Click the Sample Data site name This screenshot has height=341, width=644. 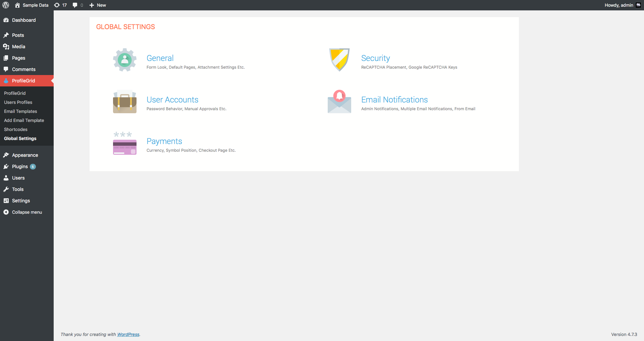[x=36, y=5]
